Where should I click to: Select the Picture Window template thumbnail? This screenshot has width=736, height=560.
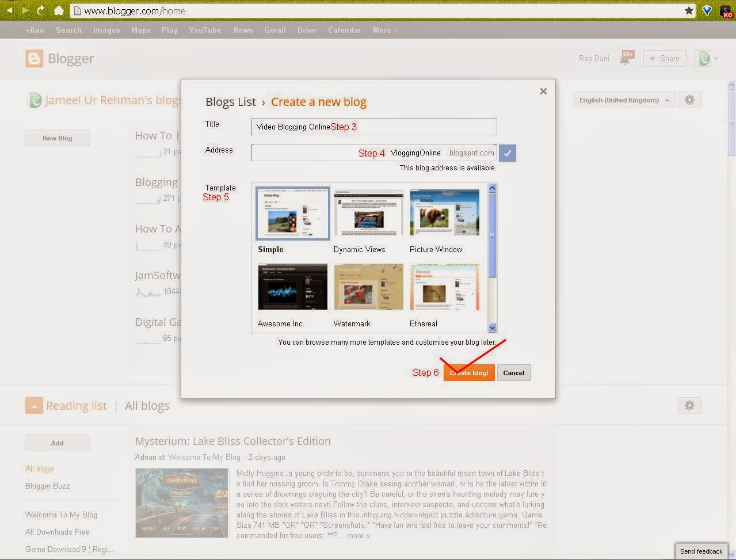point(444,212)
